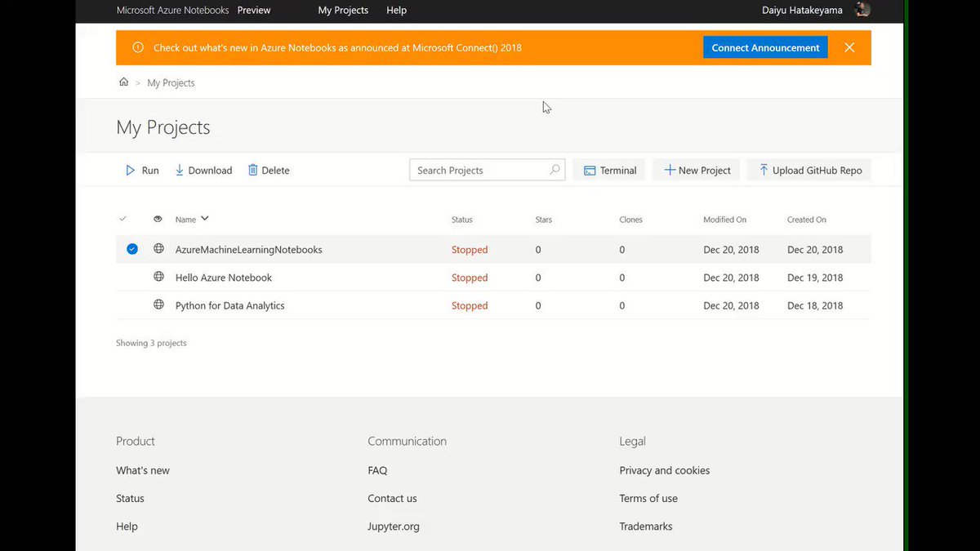Click Microsoft Azure Notebooks brand title
Image resolution: width=980 pixels, height=551 pixels.
click(173, 11)
